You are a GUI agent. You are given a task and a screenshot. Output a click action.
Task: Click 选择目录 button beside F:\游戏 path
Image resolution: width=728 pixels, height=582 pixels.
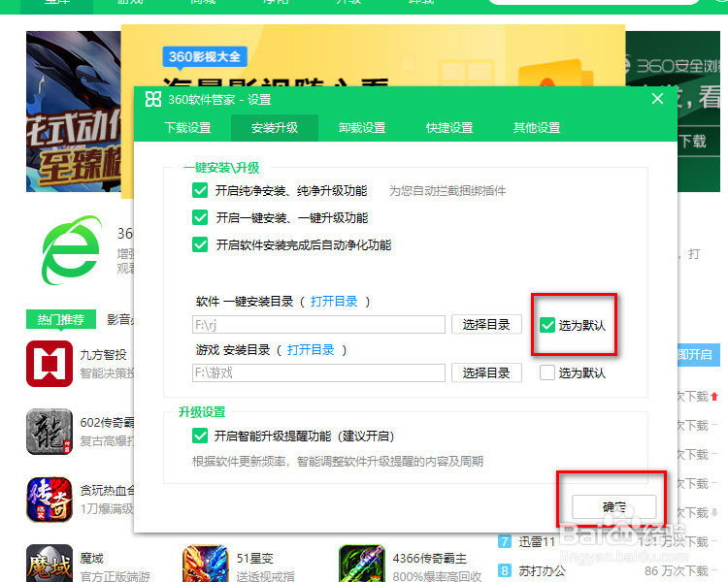[x=486, y=372]
